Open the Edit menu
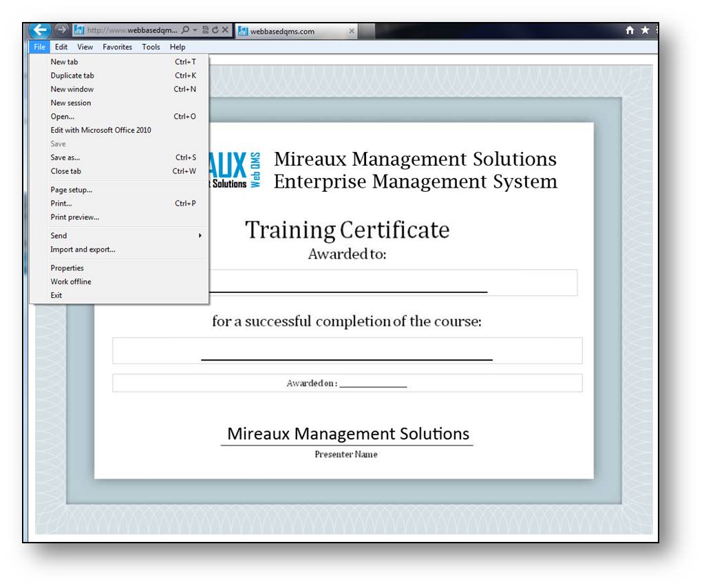This screenshot has width=704, height=588. coord(61,47)
